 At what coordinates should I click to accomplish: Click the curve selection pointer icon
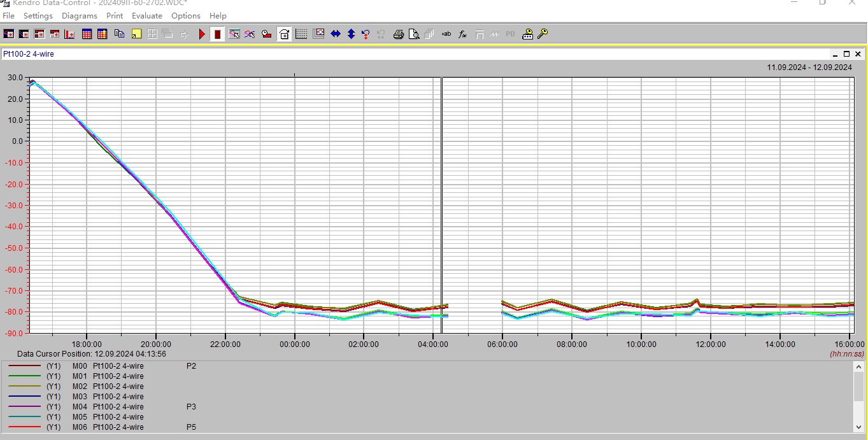point(250,34)
